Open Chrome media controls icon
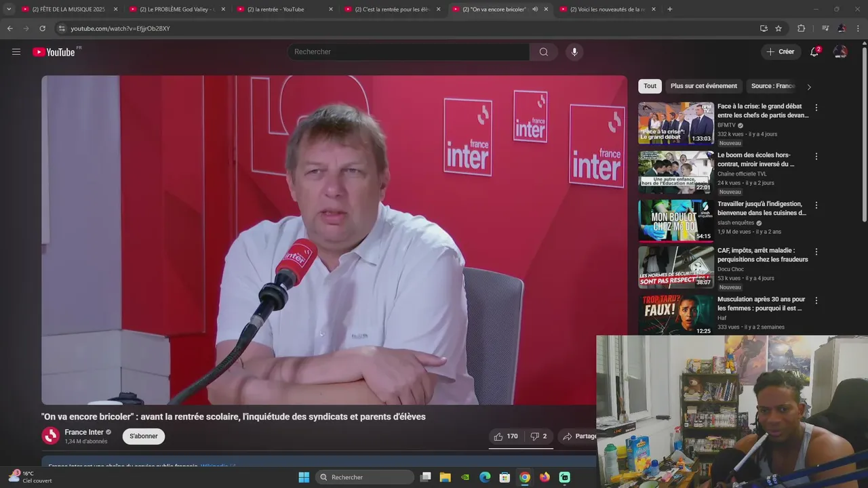Image resolution: width=868 pixels, height=488 pixels. tap(825, 28)
